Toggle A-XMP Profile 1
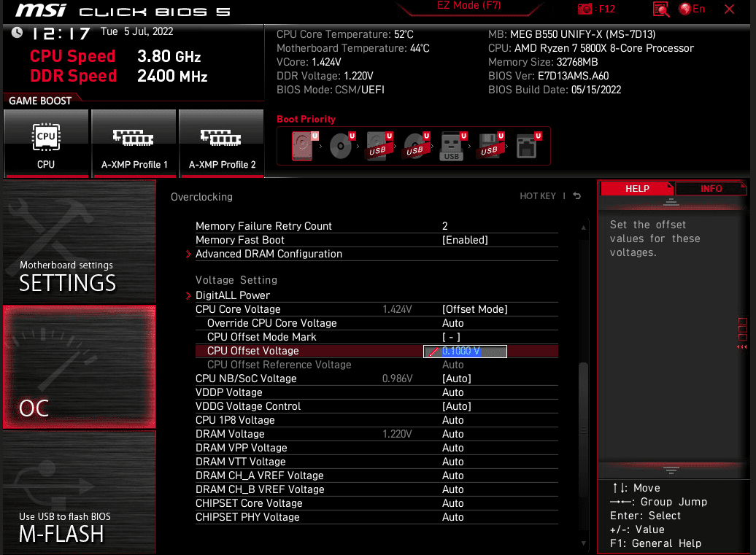Image resolution: width=756 pixels, height=555 pixels. pyautogui.click(x=134, y=144)
